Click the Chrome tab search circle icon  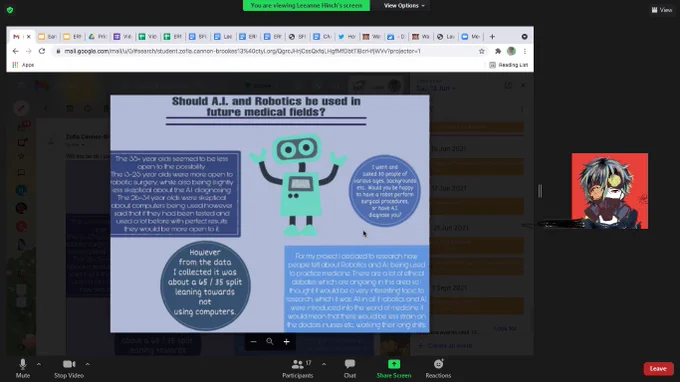click(524, 37)
